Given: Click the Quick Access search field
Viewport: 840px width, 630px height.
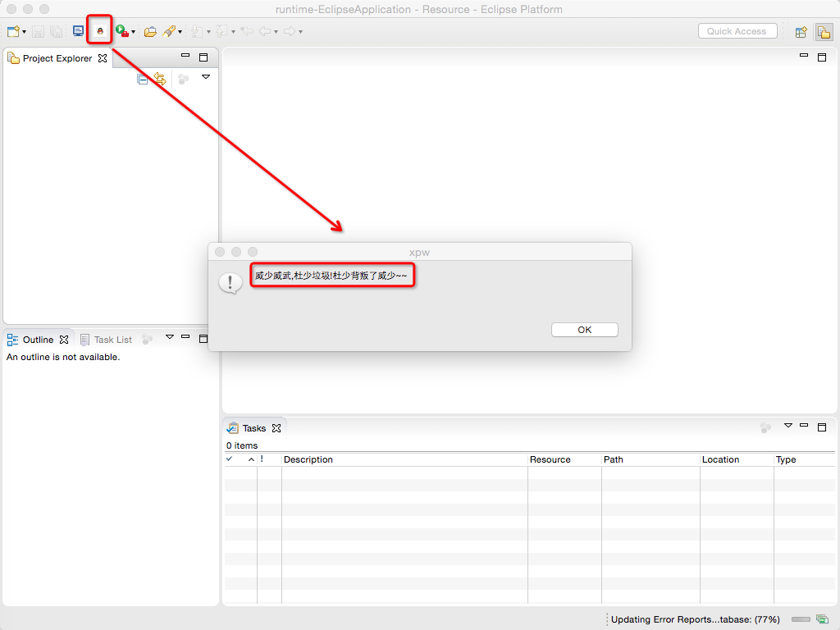Looking at the screenshot, I should tap(737, 31).
